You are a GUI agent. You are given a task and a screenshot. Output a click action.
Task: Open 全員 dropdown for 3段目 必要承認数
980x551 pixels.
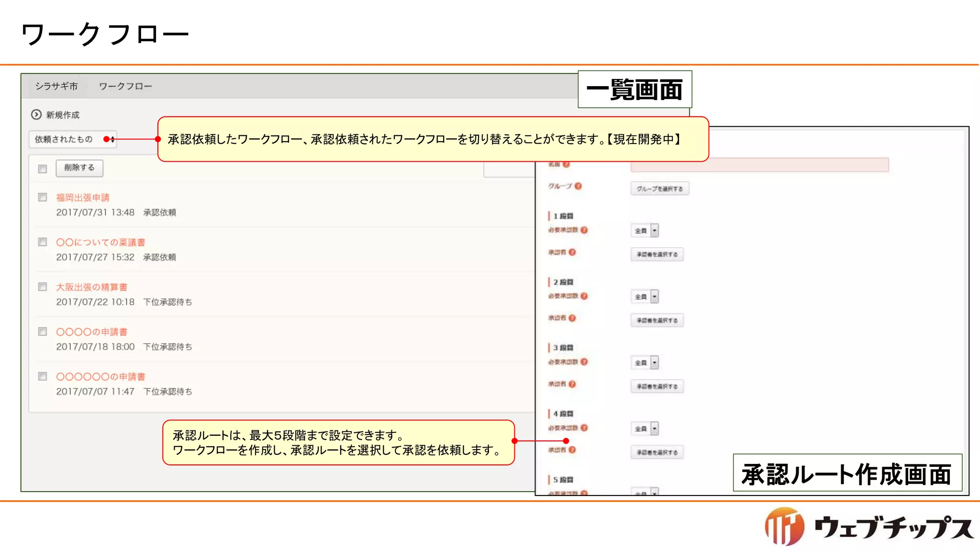(645, 363)
